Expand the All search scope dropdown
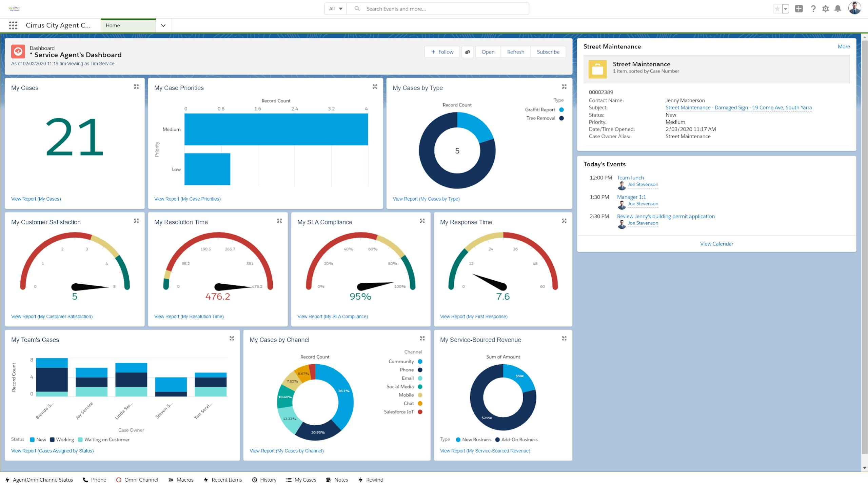The image size is (868, 486). point(335,9)
